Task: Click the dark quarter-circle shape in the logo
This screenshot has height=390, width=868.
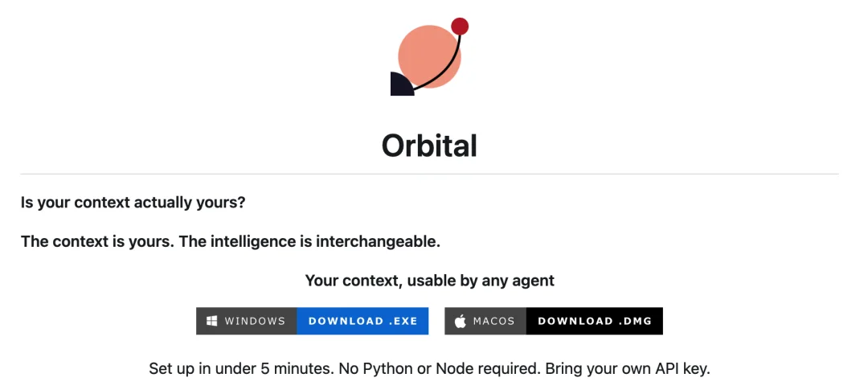Action: coord(400,84)
